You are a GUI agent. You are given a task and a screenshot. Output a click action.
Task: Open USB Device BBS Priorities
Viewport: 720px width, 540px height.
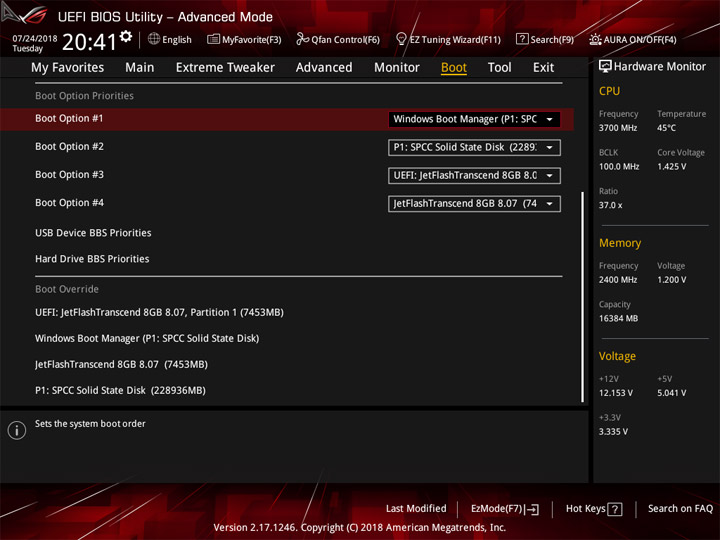93,233
